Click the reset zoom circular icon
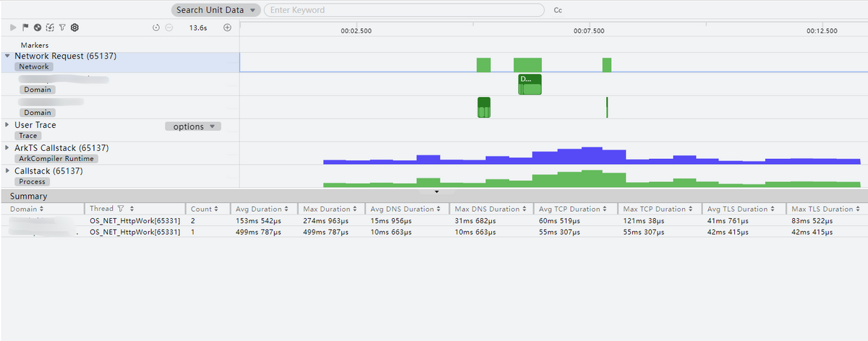The width and height of the screenshot is (868, 341). pos(156,27)
